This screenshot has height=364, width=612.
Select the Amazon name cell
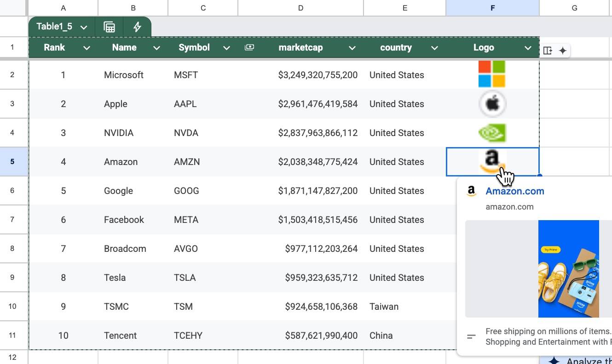pyautogui.click(x=133, y=162)
